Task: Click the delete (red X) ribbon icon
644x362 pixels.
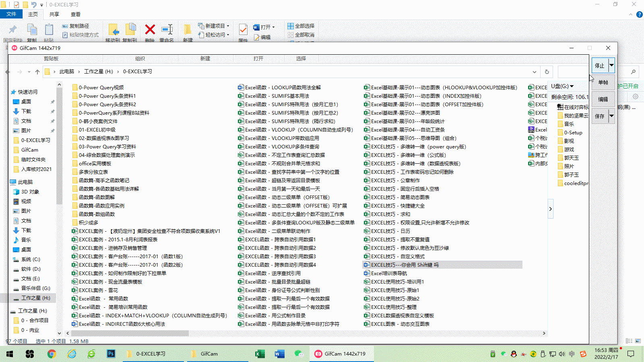Action: [x=150, y=29]
